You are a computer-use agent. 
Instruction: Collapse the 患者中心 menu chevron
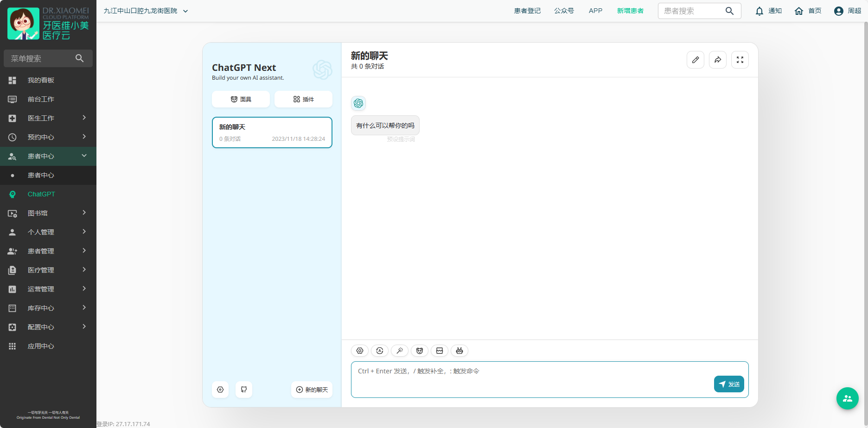[84, 156]
